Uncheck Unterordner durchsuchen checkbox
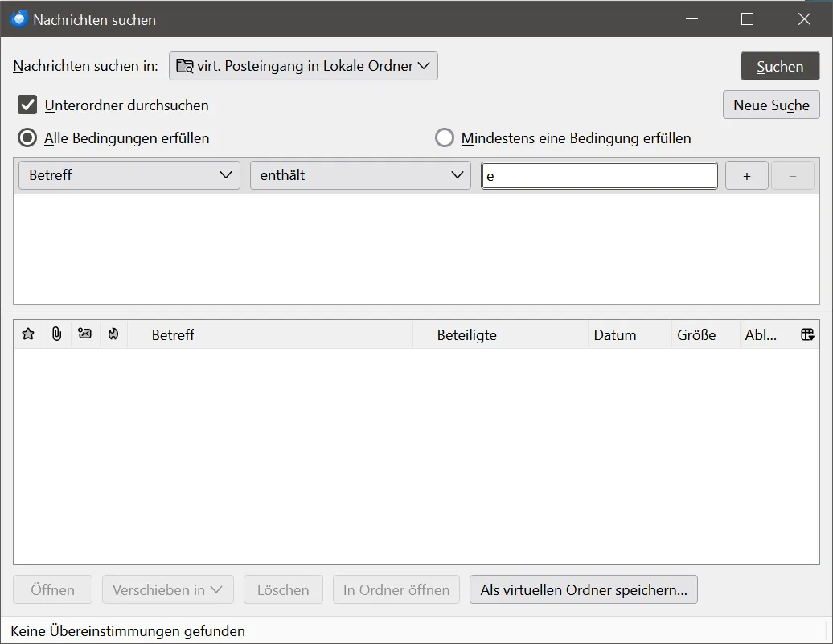The height and width of the screenshot is (644, 833). [x=27, y=105]
